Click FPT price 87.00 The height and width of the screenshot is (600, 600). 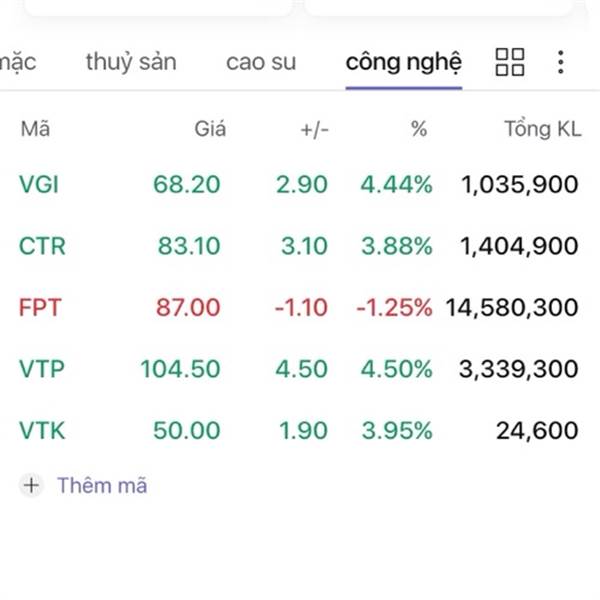pyautogui.click(x=188, y=308)
